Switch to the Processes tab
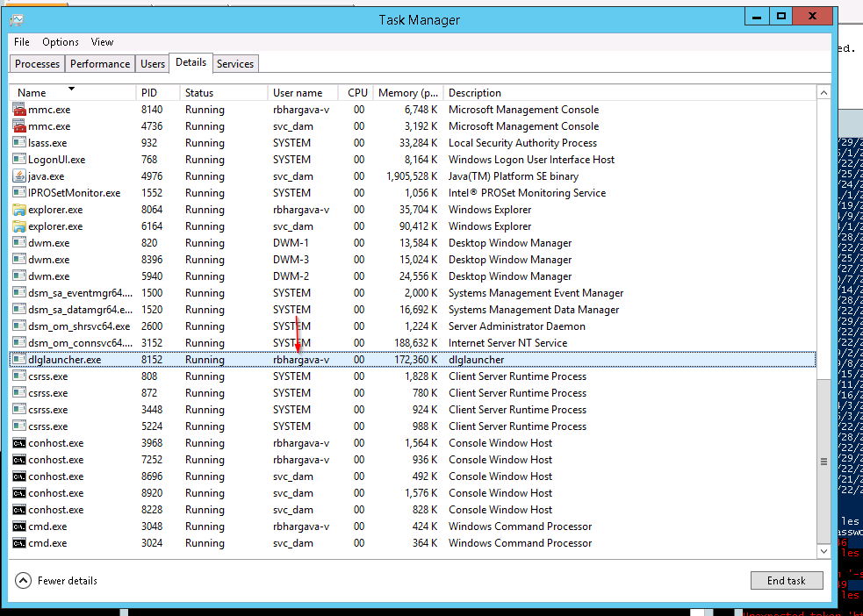863x616 pixels. [38, 64]
